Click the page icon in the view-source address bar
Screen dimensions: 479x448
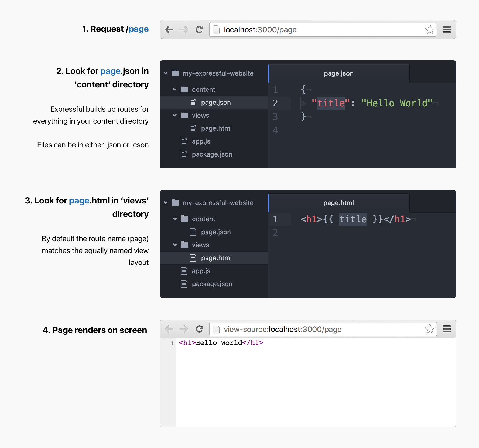tap(216, 329)
